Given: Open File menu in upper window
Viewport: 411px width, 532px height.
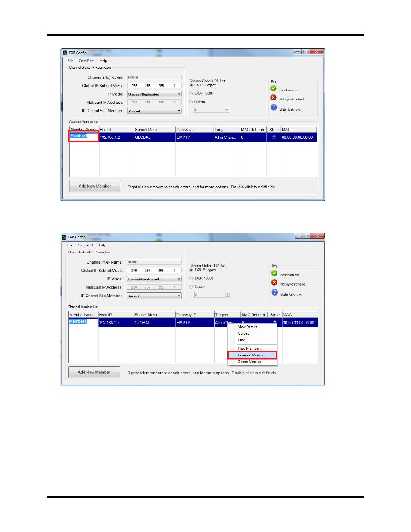Looking at the screenshot, I should click(x=71, y=61).
